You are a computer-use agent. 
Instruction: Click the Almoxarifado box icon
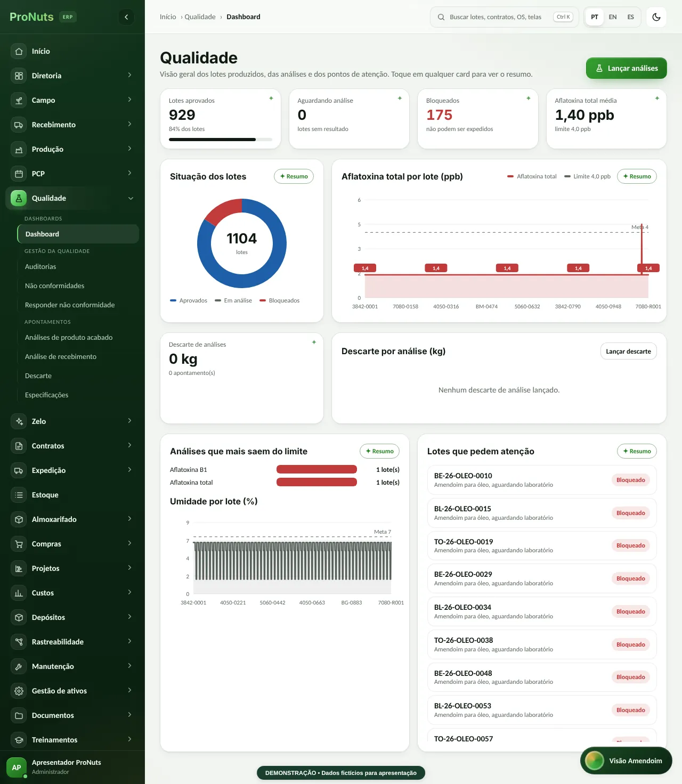[19, 519]
